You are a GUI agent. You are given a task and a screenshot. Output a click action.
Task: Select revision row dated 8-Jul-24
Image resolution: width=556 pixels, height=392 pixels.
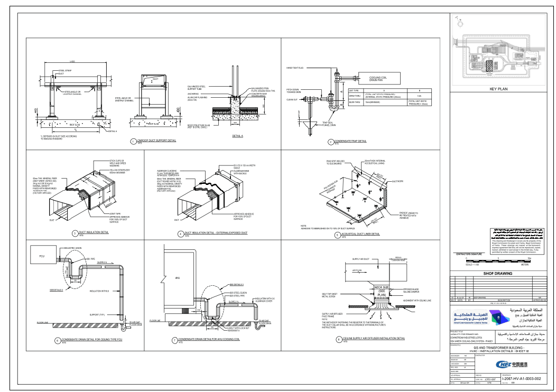(460, 297)
